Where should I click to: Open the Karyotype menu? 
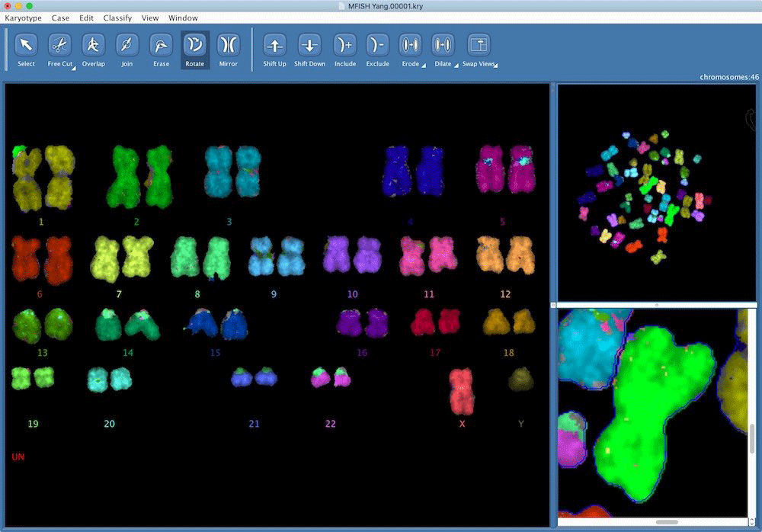tap(23, 18)
